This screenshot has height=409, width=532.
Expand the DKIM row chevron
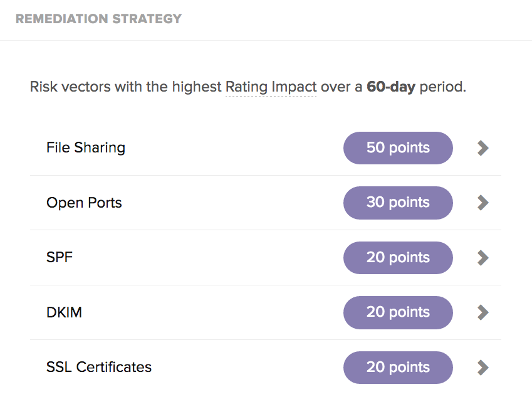482,312
